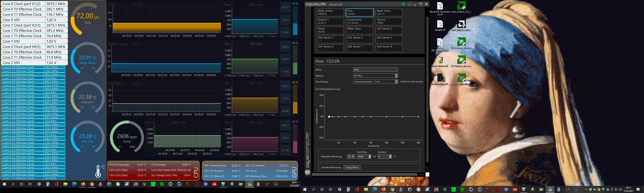Click the External T. 22,38 °C gauge
644x193 pixels.
coord(87,98)
